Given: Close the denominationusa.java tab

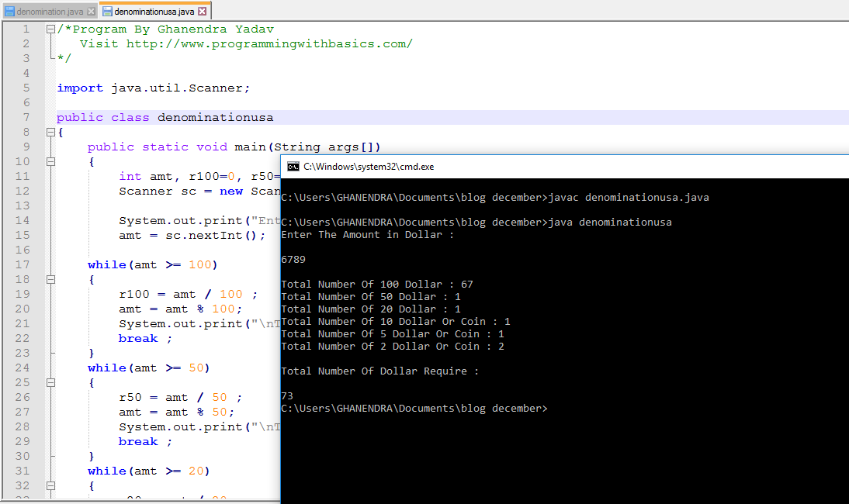Looking at the screenshot, I should 202,12.
